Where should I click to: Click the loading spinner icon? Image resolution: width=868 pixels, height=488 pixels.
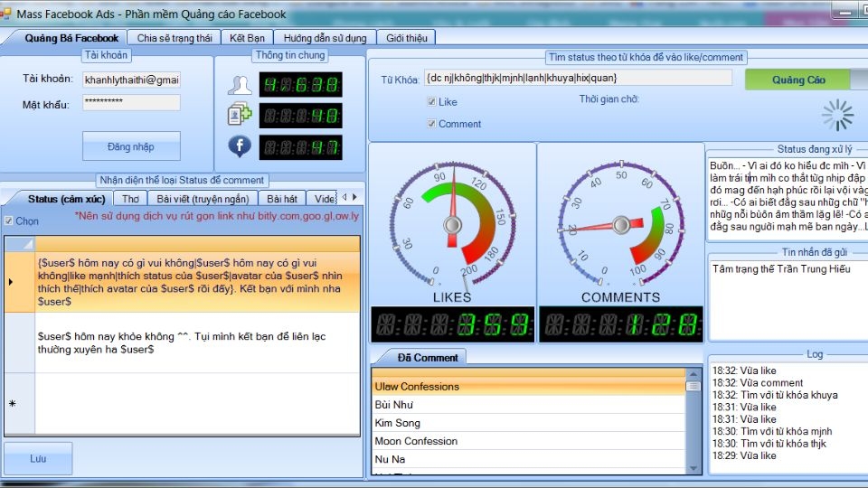click(x=837, y=115)
